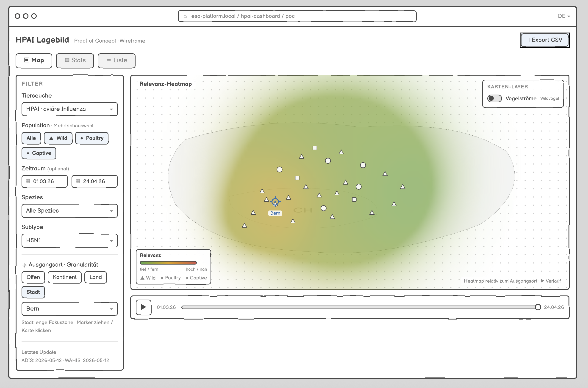
Task: Expand the Alle Spezies dropdown
Action: click(69, 210)
